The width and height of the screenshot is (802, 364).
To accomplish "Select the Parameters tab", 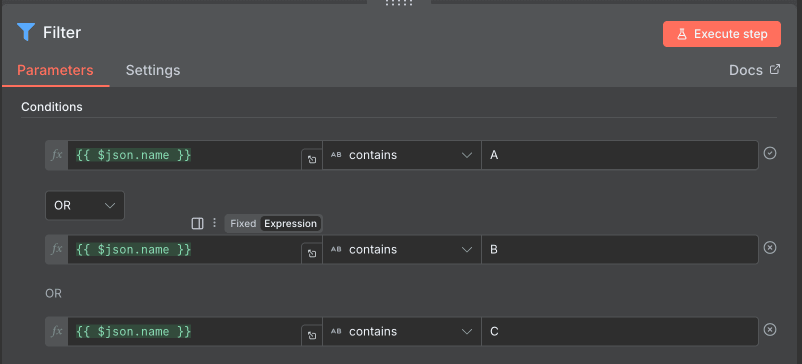I will tap(55, 70).
